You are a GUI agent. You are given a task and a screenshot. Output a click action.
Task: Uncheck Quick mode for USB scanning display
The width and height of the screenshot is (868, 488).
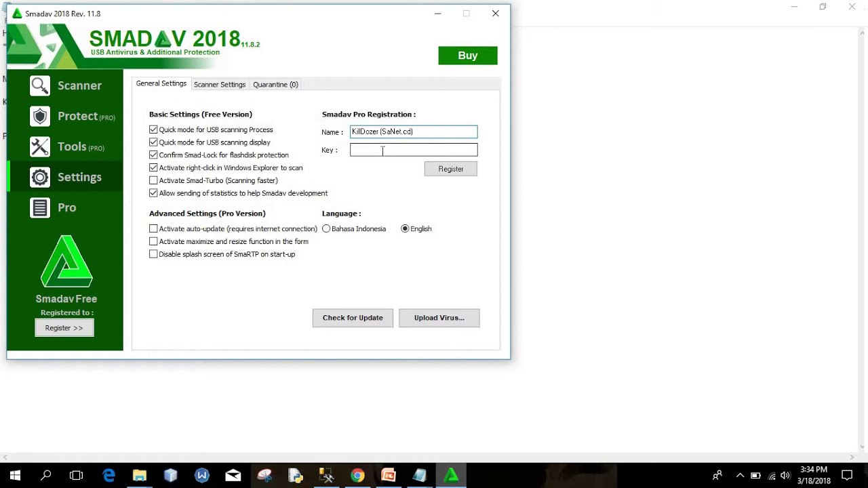(x=153, y=142)
